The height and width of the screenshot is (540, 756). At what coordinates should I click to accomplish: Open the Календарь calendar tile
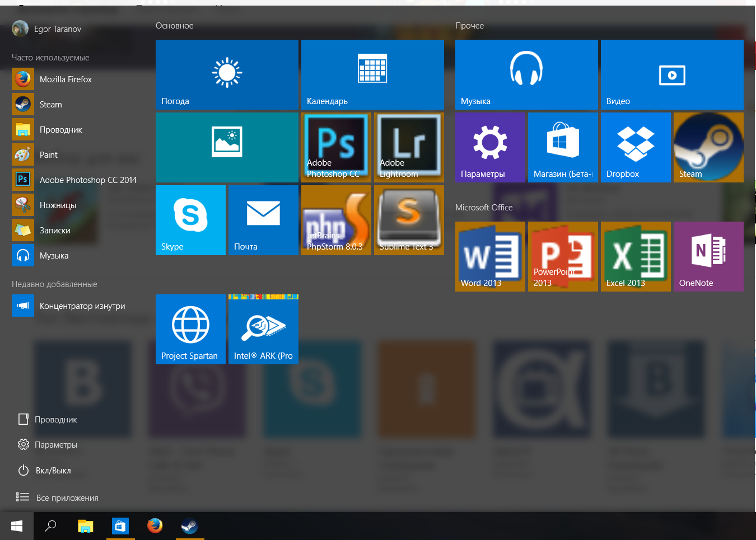tap(372, 74)
